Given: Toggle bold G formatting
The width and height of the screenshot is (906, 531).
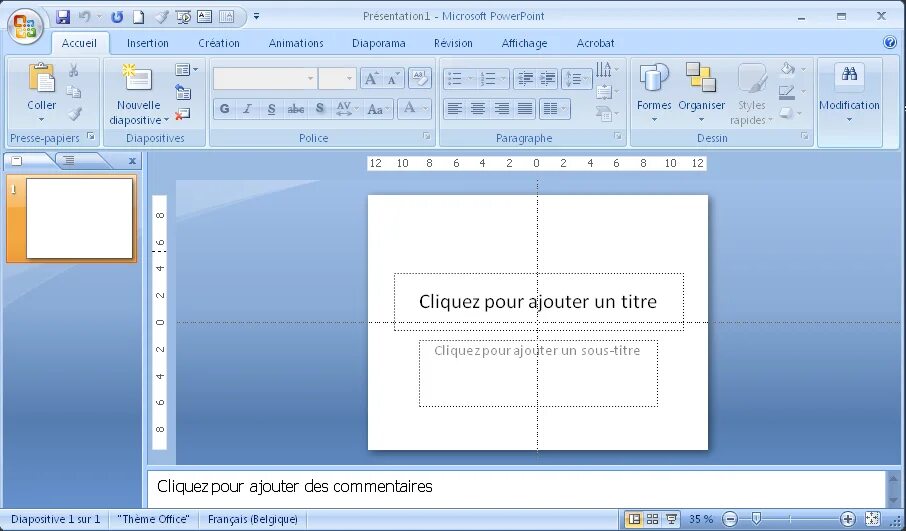Looking at the screenshot, I should (x=225, y=109).
